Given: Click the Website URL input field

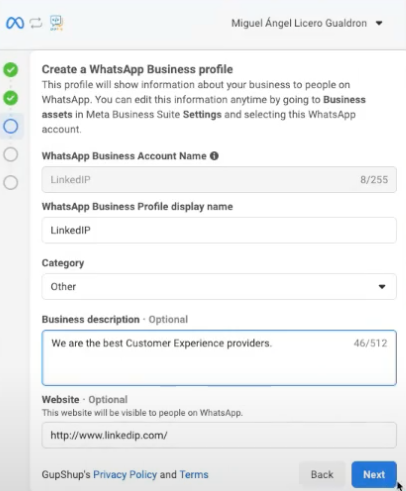Looking at the screenshot, I should 219,435.
